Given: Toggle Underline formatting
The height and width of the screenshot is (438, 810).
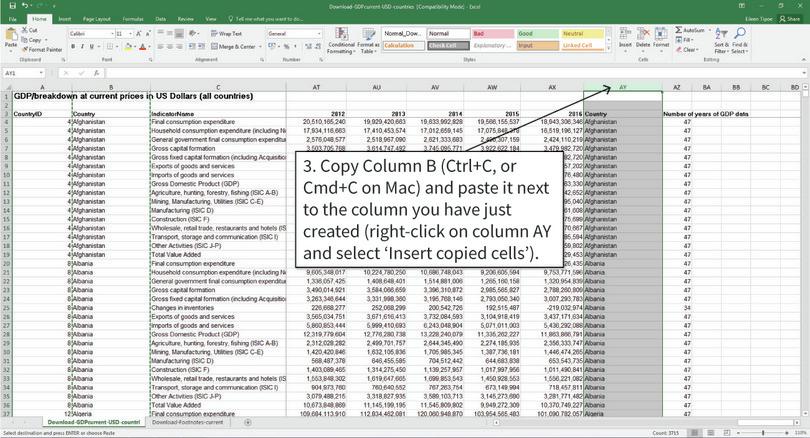Looking at the screenshot, I should (91, 46).
